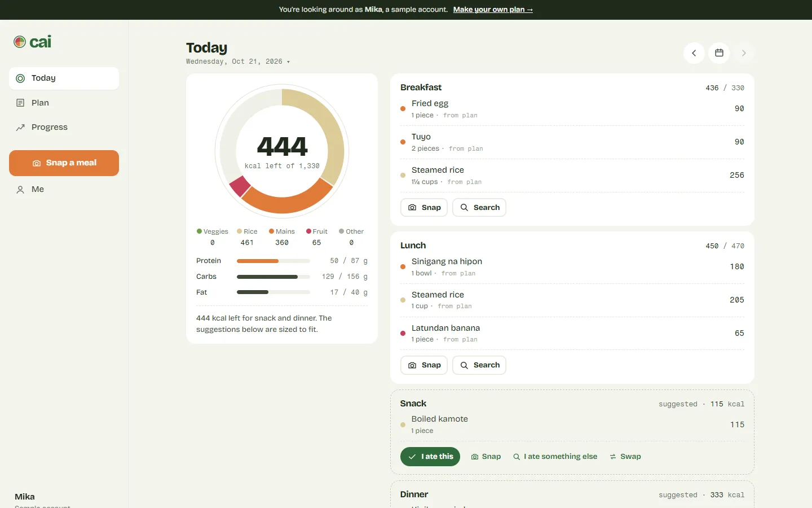
Task: Click the Carbs progress bar
Action: (x=273, y=277)
